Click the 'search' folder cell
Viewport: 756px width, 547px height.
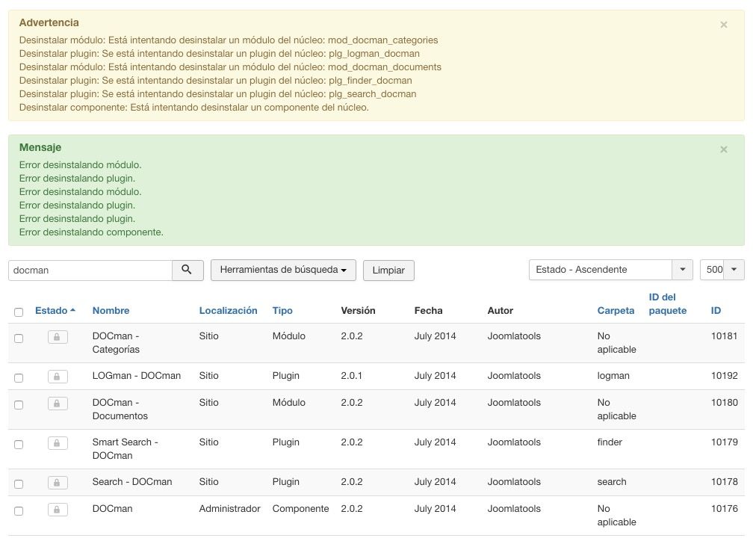[612, 482]
